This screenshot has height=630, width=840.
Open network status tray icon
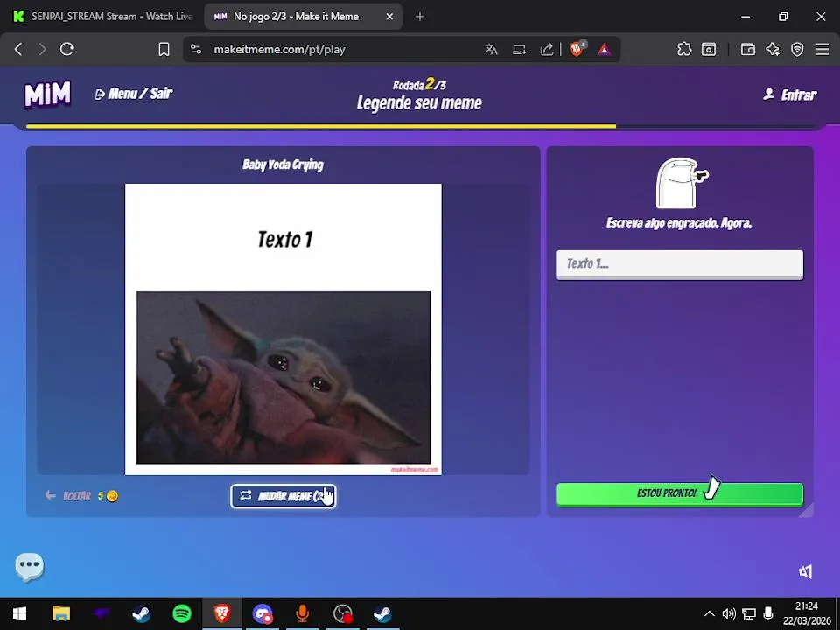pos(749,614)
